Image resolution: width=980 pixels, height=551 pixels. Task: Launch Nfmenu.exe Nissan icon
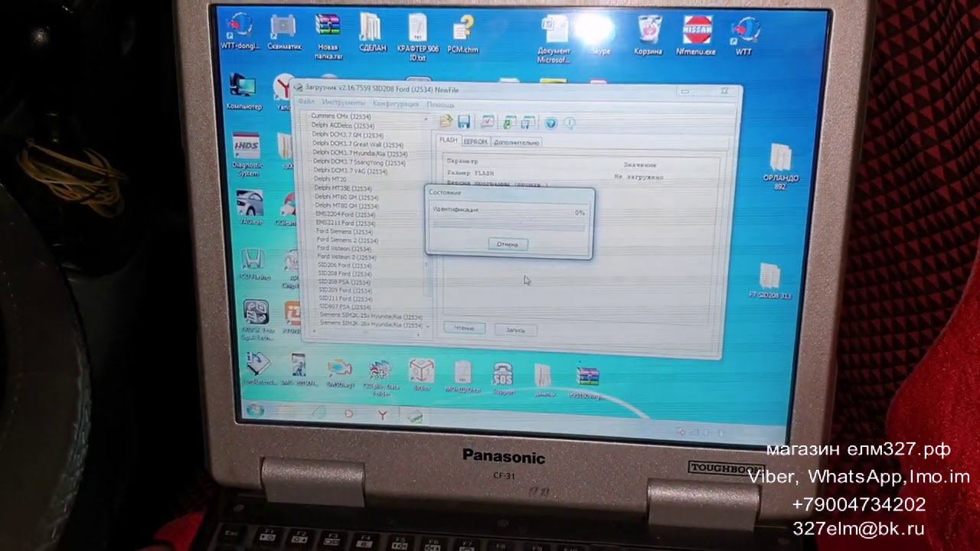click(x=696, y=36)
